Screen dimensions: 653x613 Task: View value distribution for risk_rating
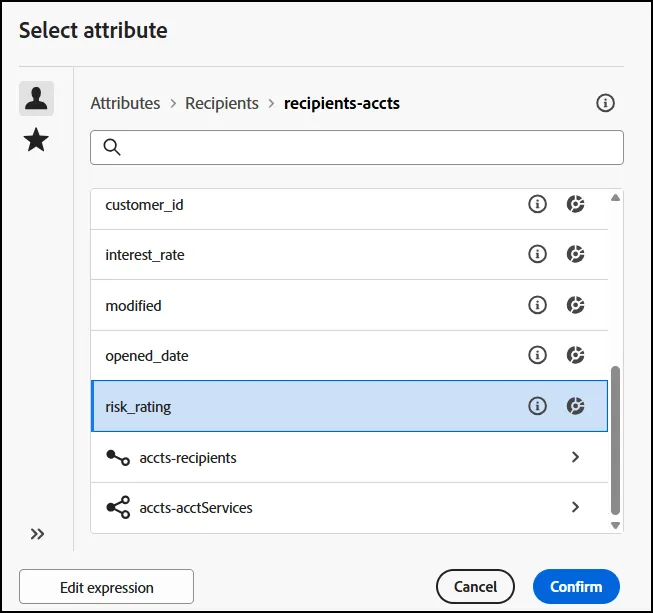(x=576, y=406)
